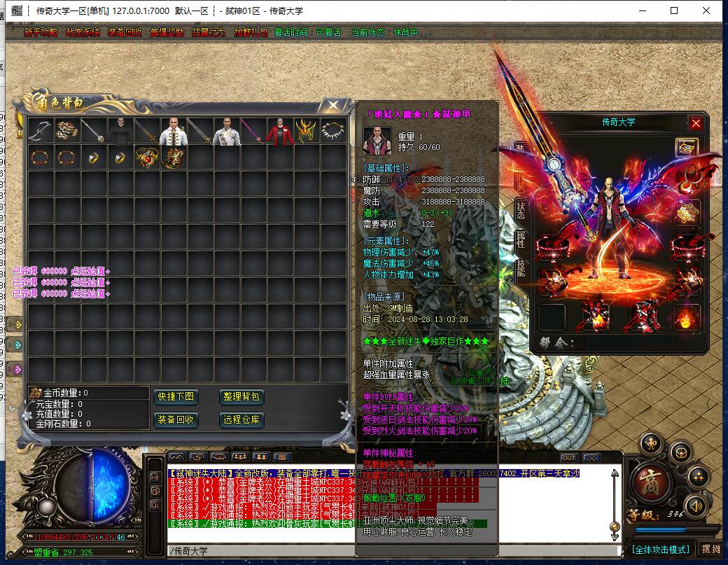
Task: Open the 狂暴之力 menu
Action: click(x=209, y=32)
